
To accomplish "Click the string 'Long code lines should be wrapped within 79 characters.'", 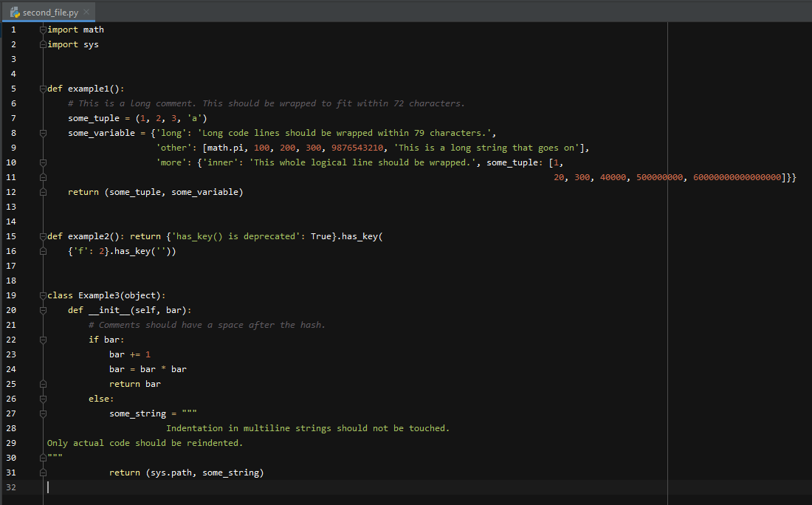I will 345,133.
